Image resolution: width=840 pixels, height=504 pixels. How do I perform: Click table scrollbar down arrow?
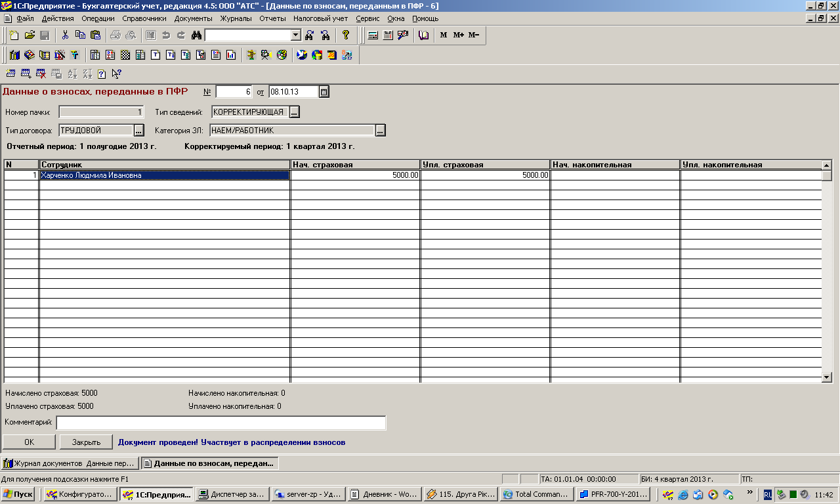coord(827,377)
